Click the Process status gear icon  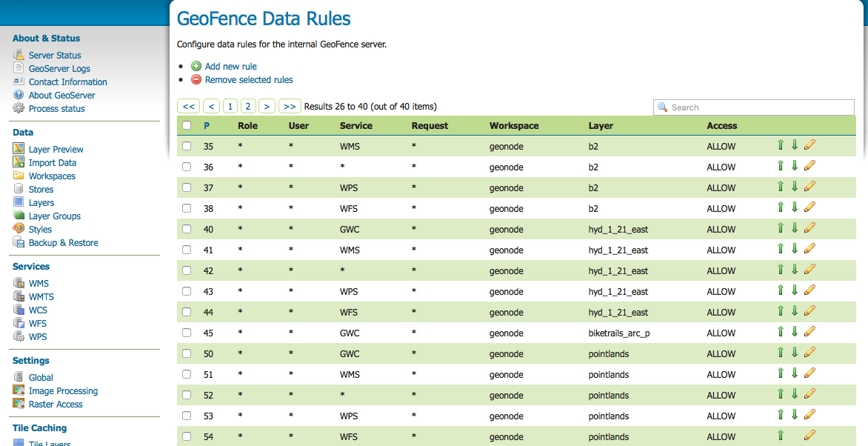[x=19, y=108]
